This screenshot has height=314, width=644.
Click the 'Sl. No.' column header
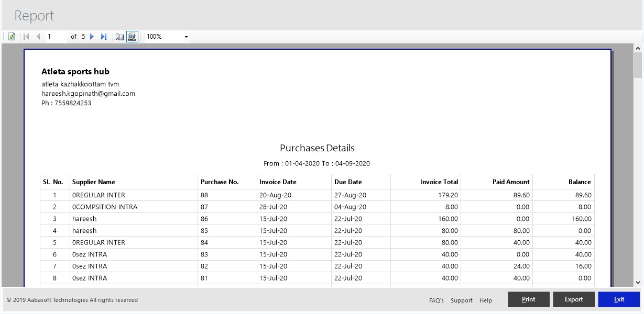[x=53, y=182]
